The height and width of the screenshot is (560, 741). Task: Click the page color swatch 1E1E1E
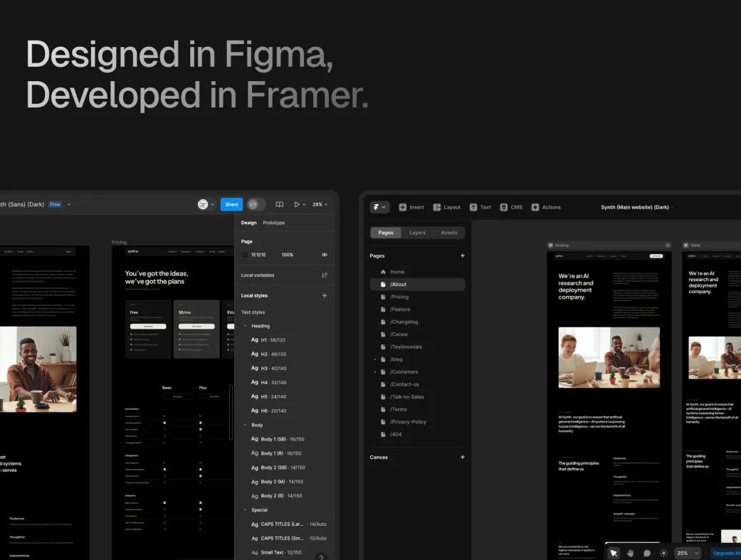click(x=245, y=255)
